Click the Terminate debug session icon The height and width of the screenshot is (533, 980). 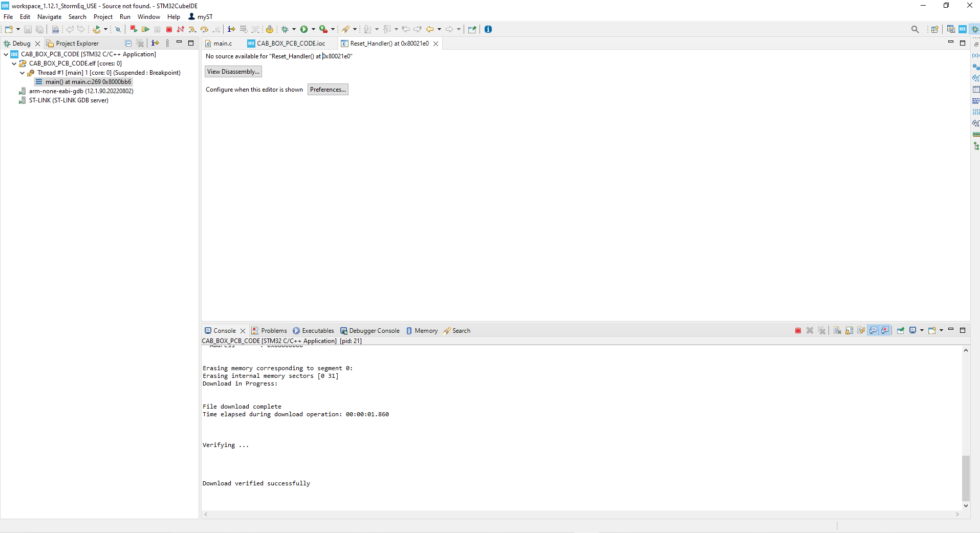pyautogui.click(x=169, y=29)
